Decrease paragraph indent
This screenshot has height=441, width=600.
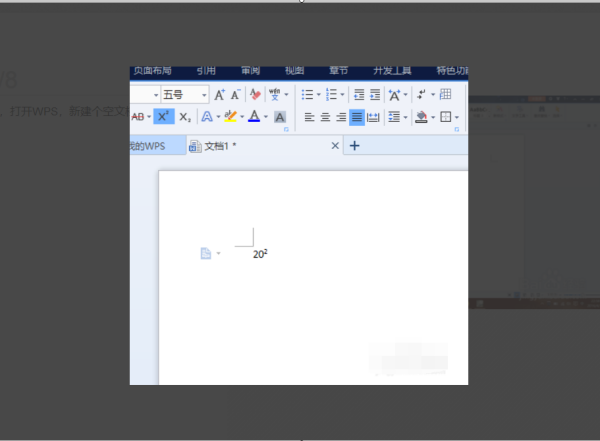click(x=359, y=94)
